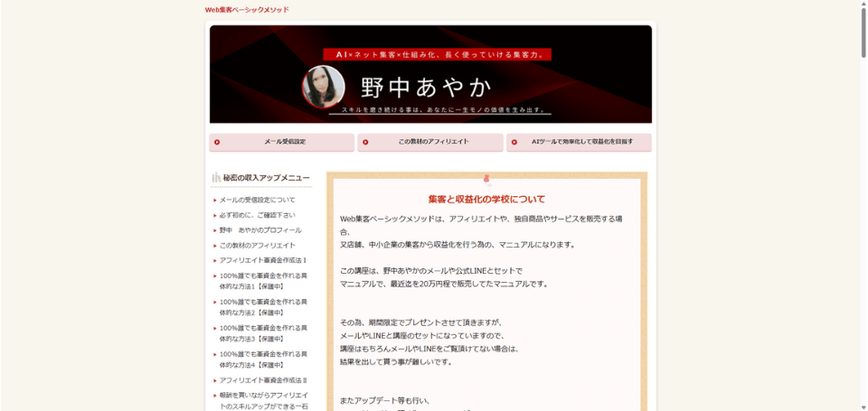This screenshot has height=411, width=868.
Task: Click the scrollbar up arrow
Action: [863, 4]
